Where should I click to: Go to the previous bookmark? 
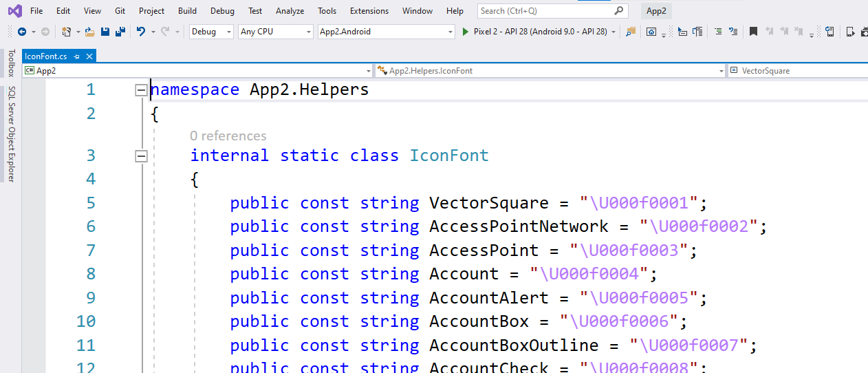(769, 32)
